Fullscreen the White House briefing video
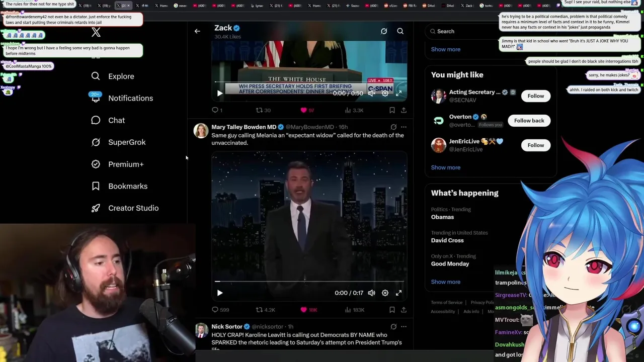644x362 pixels. (398, 93)
